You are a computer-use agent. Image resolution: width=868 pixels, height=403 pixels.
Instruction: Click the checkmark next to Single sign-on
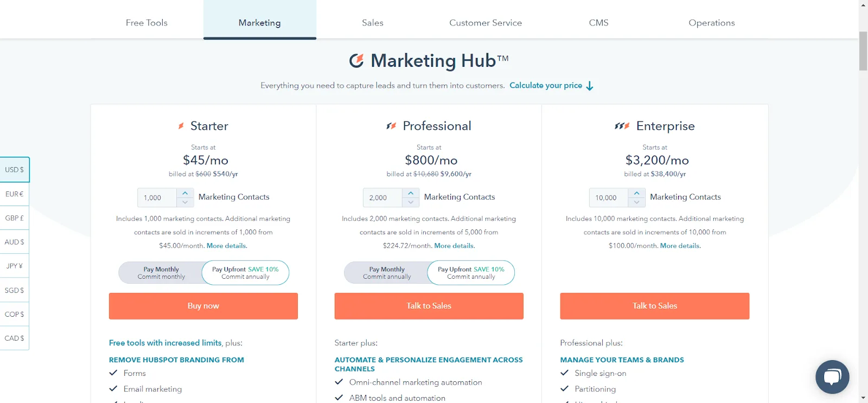[x=565, y=373]
